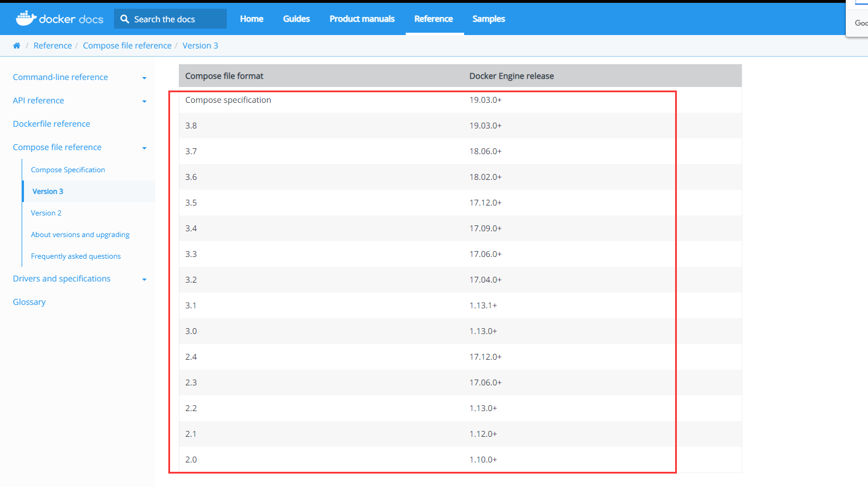Screen dimensions: 868x487
Task: Open the Reference breadcrumb link
Action: click(x=53, y=45)
